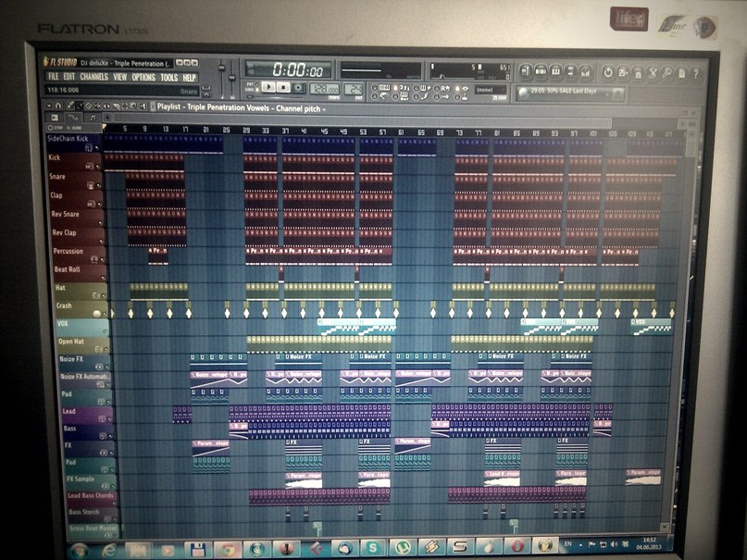The height and width of the screenshot is (560, 747).
Task: Click the tempo display showing 128
Action: pyautogui.click(x=324, y=89)
